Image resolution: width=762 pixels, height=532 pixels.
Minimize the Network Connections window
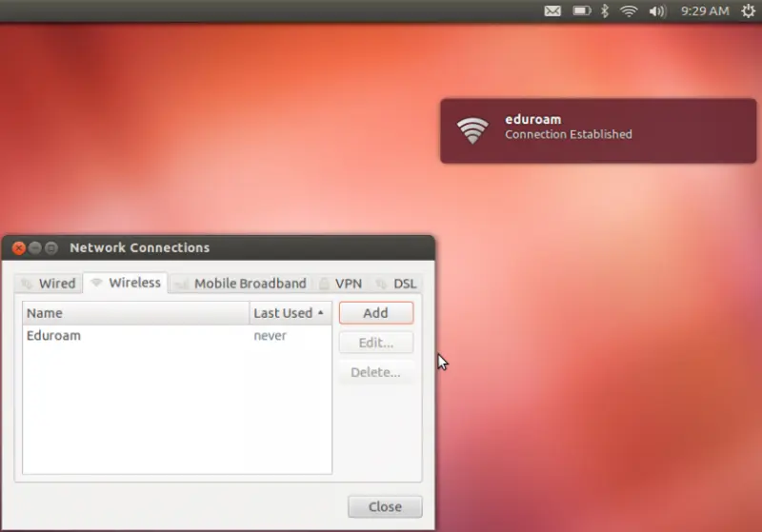click(x=35, y=247)
